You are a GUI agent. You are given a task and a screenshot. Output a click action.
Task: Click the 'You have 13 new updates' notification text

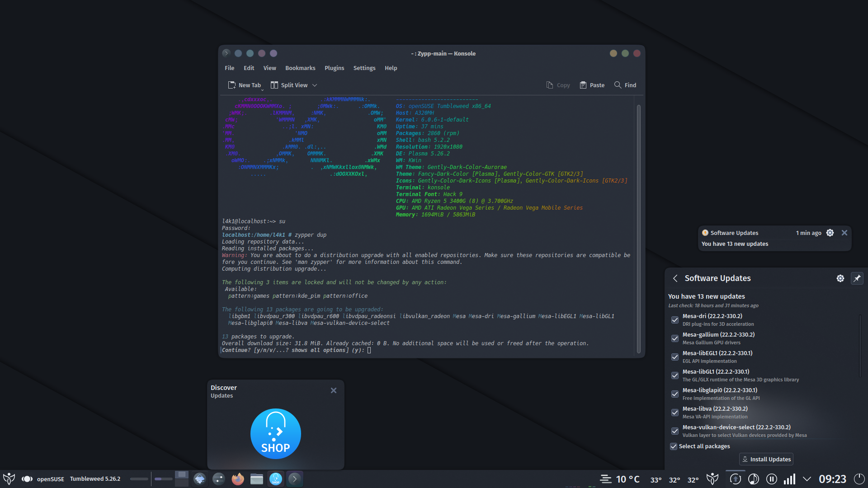coord(735,244)
